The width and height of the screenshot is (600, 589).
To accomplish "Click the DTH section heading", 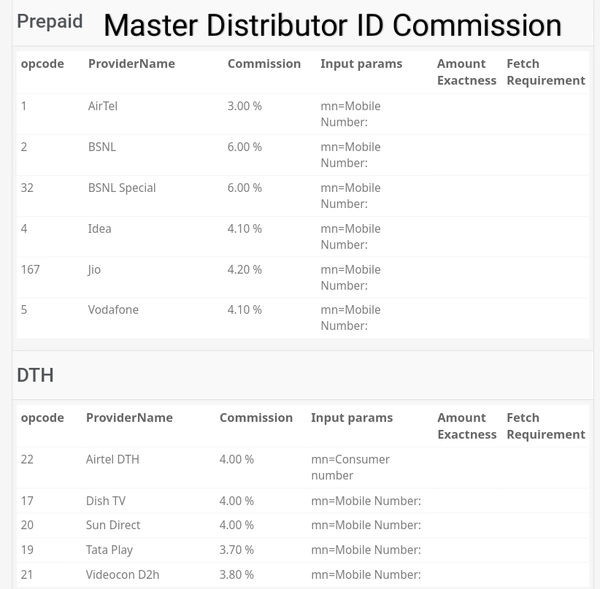I will pos(35,375).
